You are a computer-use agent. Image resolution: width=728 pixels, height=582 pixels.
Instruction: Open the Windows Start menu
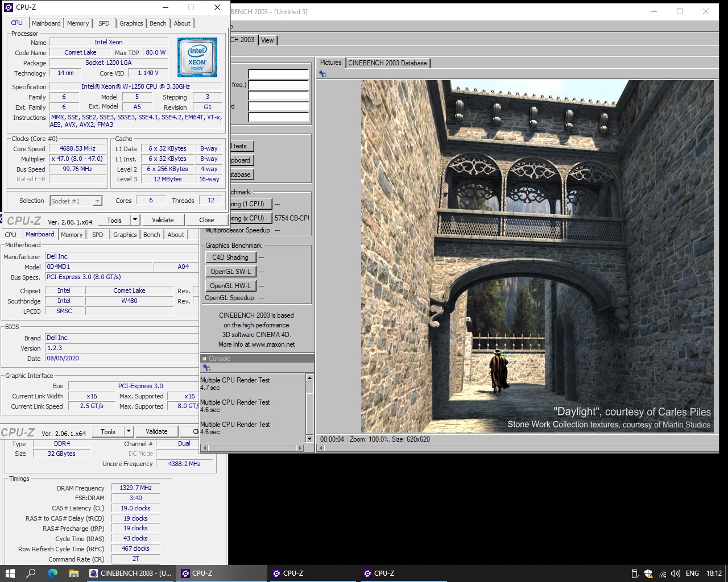[x=10, y=573]
